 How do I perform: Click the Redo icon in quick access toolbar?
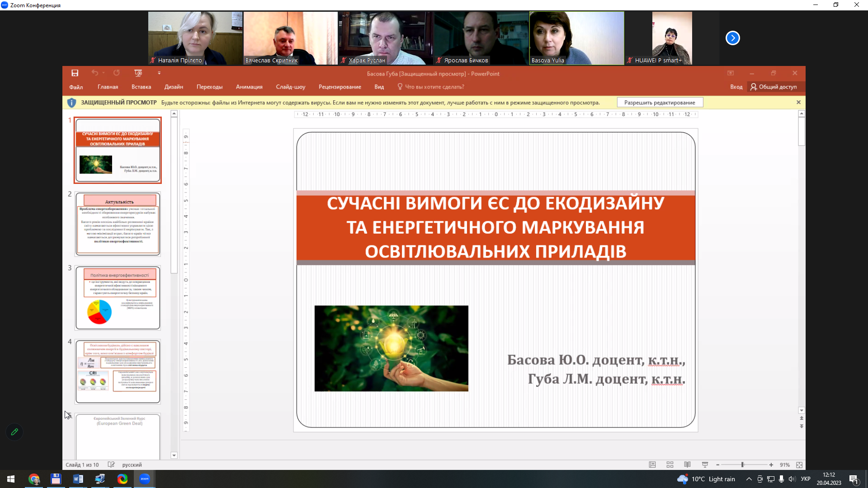(117, 73)
